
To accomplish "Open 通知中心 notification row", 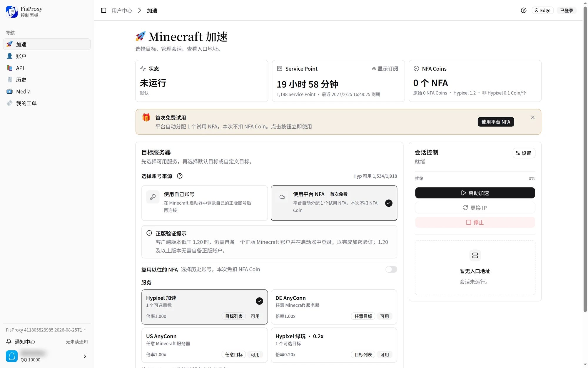I will [47, 342].
